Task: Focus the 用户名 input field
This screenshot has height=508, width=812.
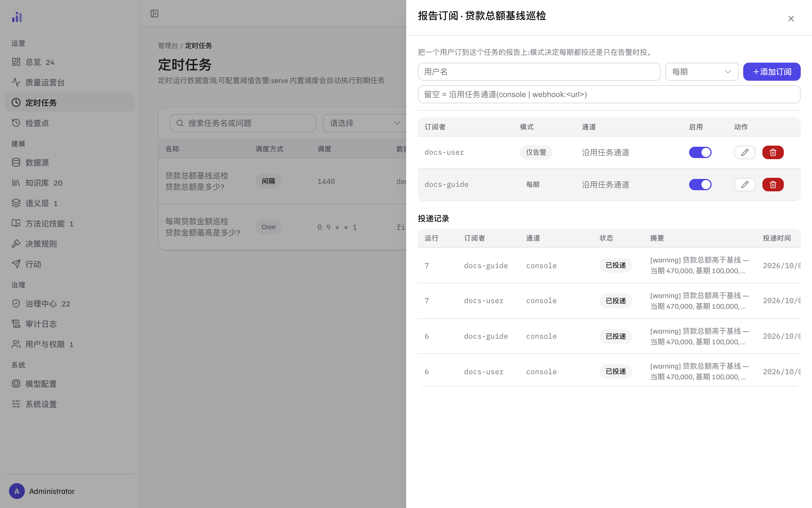Action: [539, 72]
